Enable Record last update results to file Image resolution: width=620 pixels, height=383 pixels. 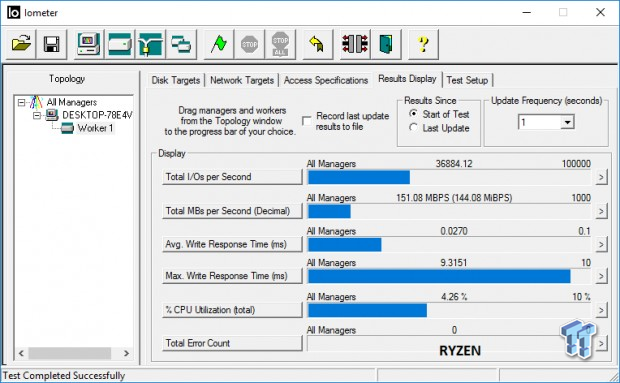click(x=306, y=121)
